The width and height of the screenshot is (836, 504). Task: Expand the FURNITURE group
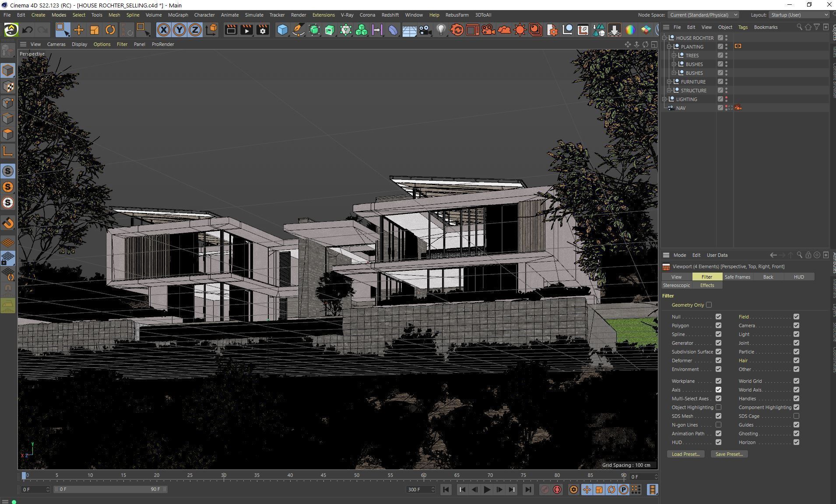tap(669, 82)
